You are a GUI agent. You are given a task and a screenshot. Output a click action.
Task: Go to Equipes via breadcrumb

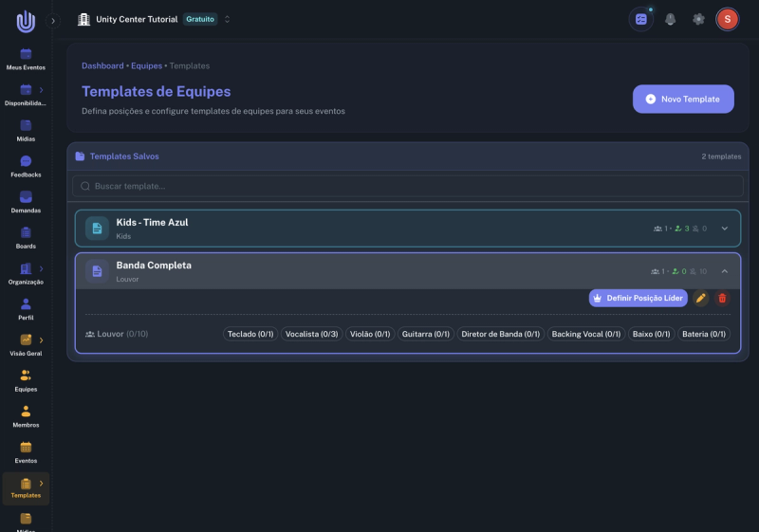point(147,65)
